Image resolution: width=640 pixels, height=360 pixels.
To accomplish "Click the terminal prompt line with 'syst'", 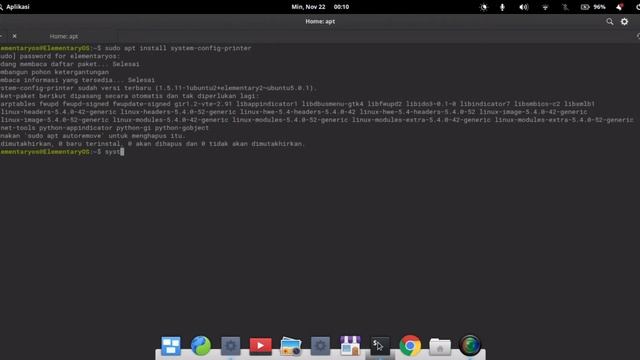I will coord(62,152).
